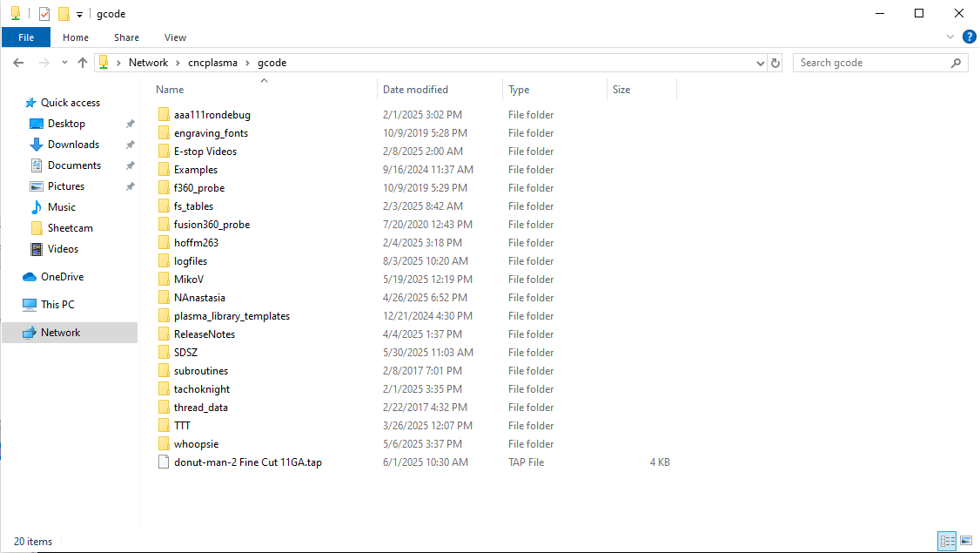Viewport: 980px width, 553px height.
Task: Click the Back navigation arrow
Action: coord(18,63)
